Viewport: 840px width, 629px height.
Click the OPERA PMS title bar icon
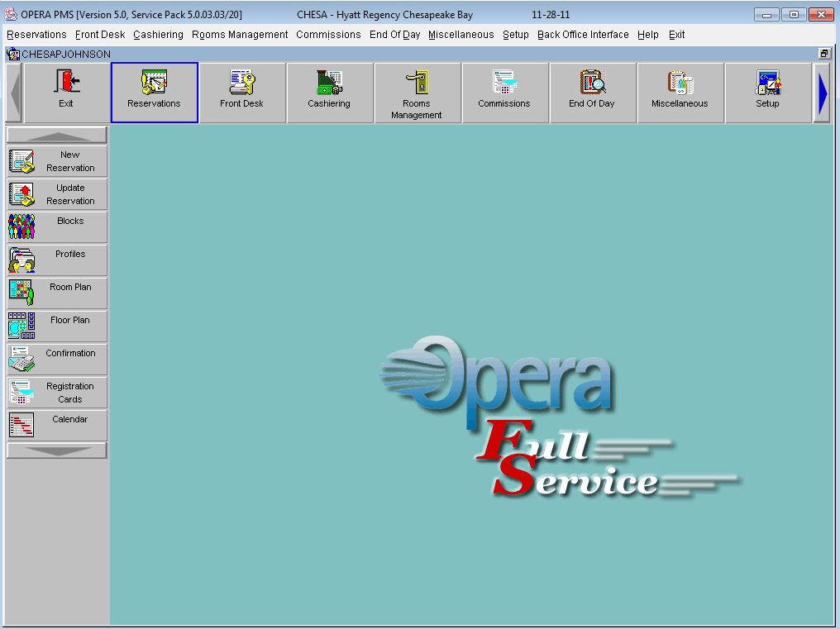click(x=11, y=15)
